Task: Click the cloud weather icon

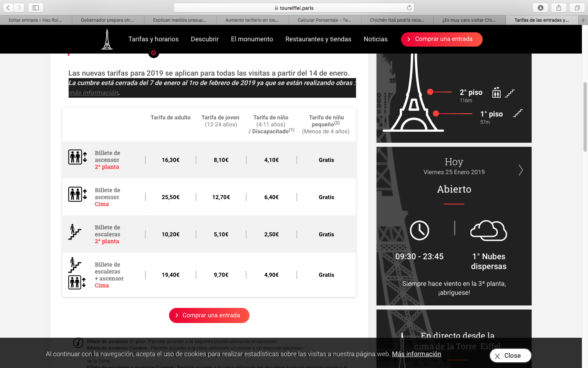Action: (x=489, y=230)
